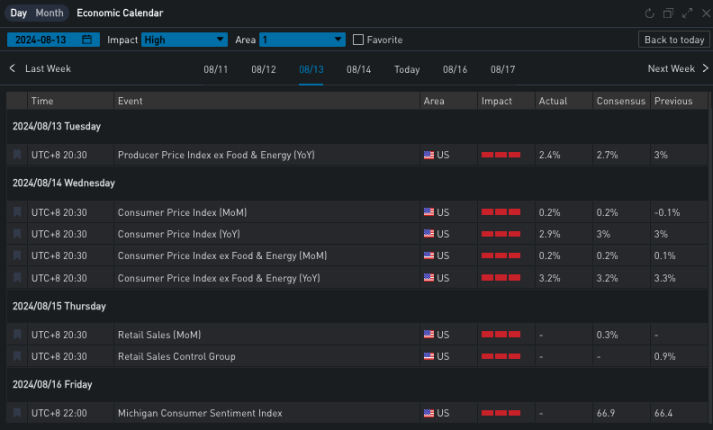Go to Last Week using left chevron
713x430 pixels.
(x=13, y=69)
